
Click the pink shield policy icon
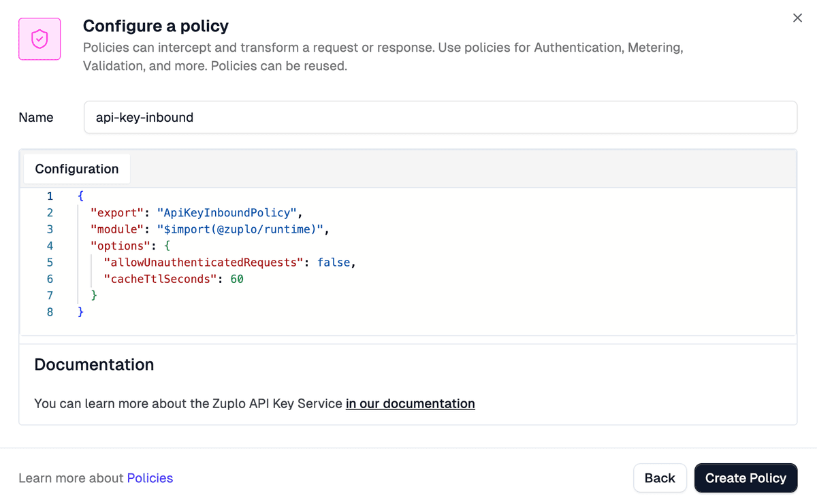(39, 39)
